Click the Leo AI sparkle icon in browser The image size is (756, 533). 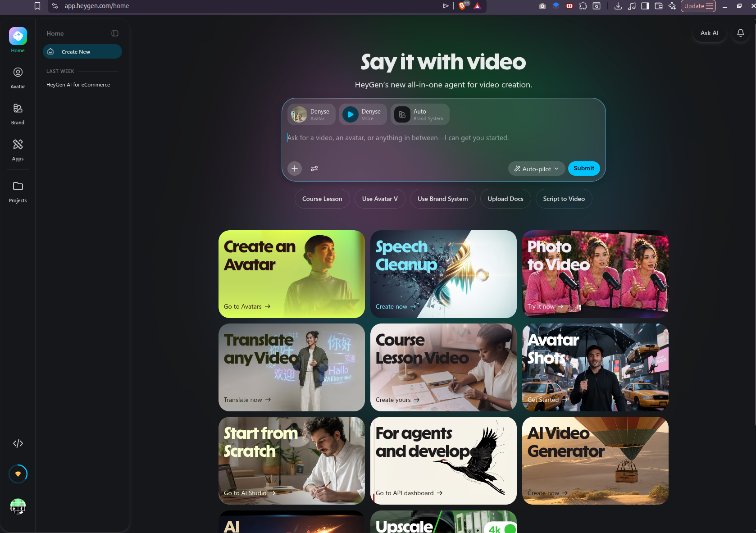672,6
